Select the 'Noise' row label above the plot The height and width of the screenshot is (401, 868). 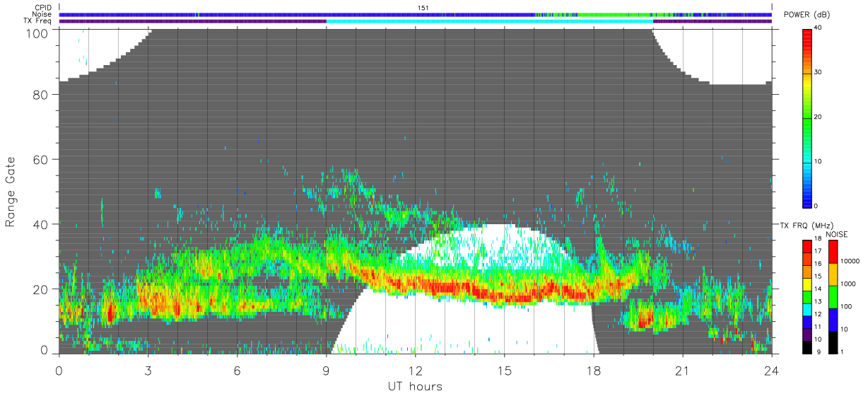(43, 14)
